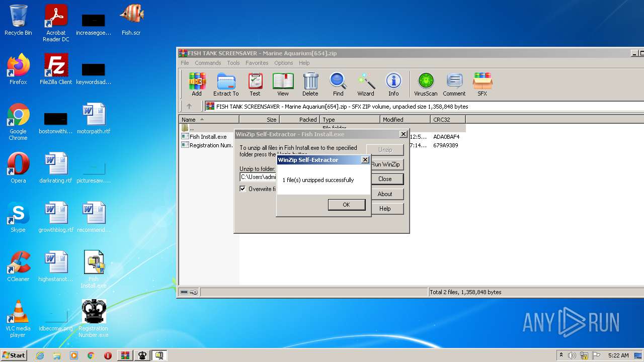Viewport: 644px width, 362px height.
Task: Select the Skype desktop icon
Action: (18, 217)
